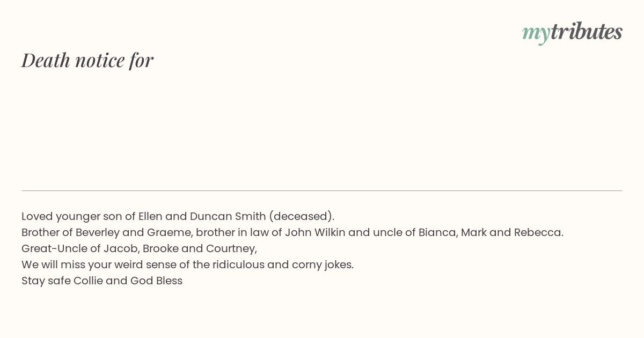
Task: Click the mytributes logo
Action: tap(572, 32)
